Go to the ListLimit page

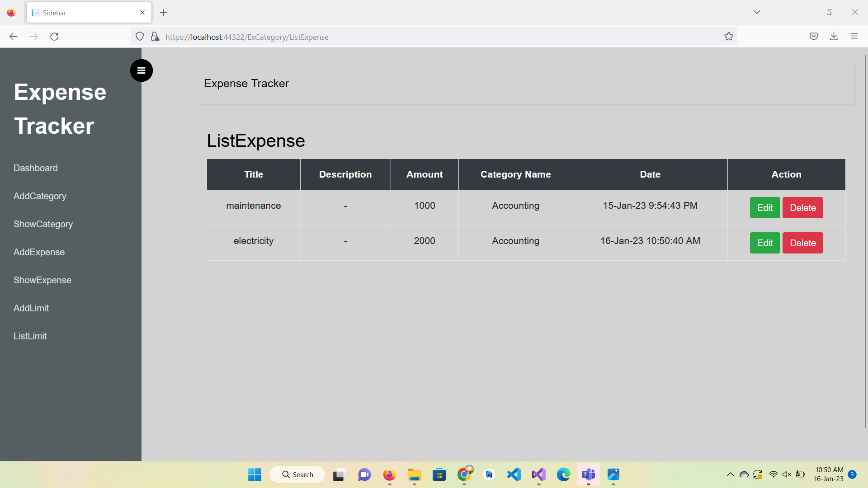tap(30, 336)
